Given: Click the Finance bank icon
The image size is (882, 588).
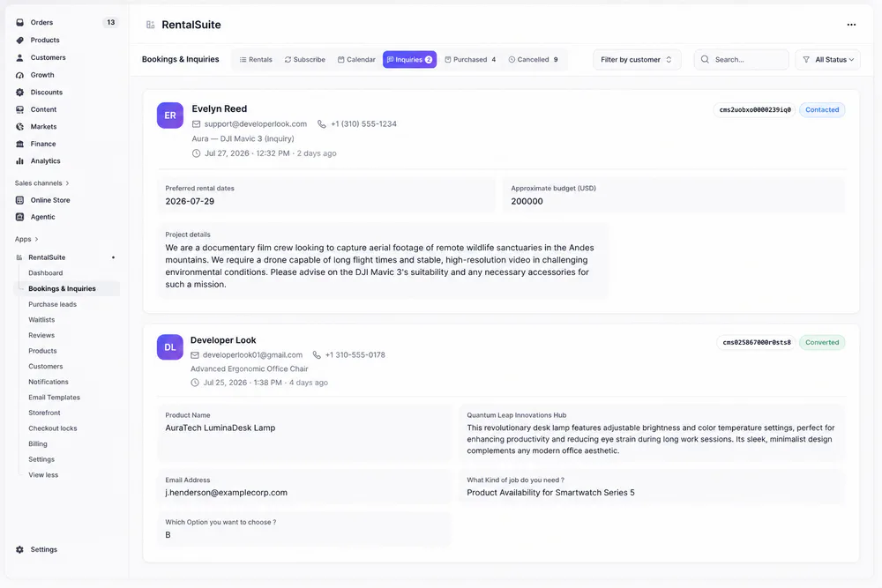Looking at the screenshot, I should [19, 144].
